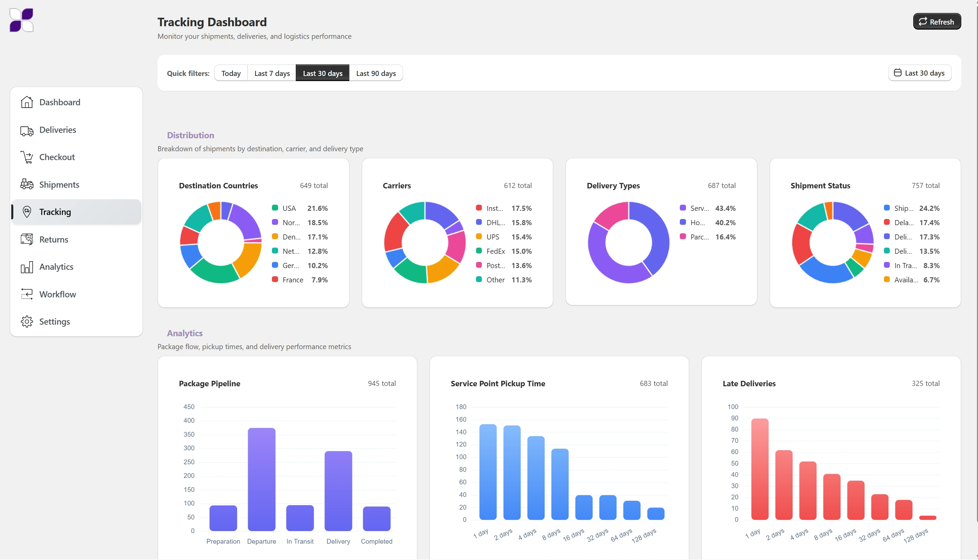Click the France red legend swatch
Viewport: 978px width, 560px height.
[275, 280]
